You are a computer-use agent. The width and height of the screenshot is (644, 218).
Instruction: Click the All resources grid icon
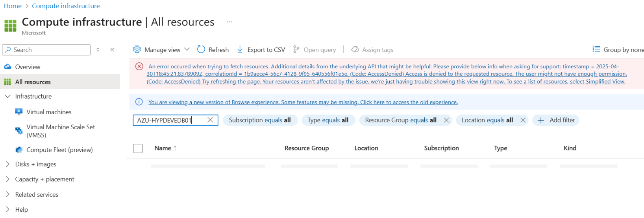coord(7,82)
